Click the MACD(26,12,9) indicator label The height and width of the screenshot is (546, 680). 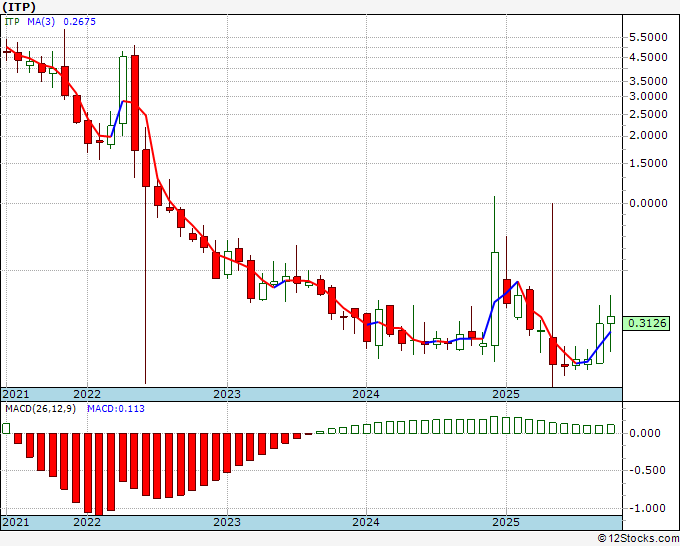pos(41,409)
